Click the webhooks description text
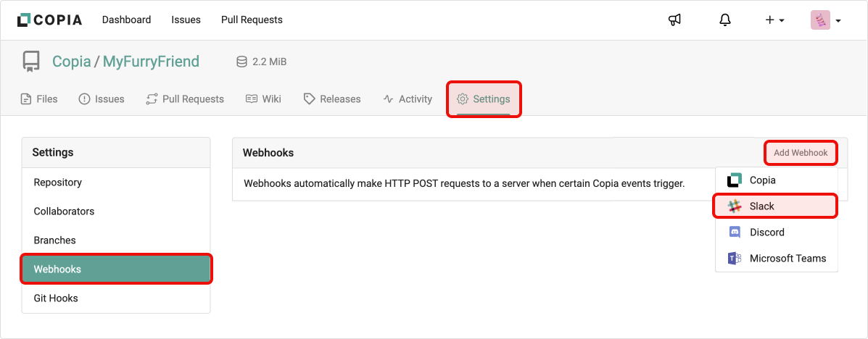The height and width of the screenshot is (339, 868). (464, 183)
